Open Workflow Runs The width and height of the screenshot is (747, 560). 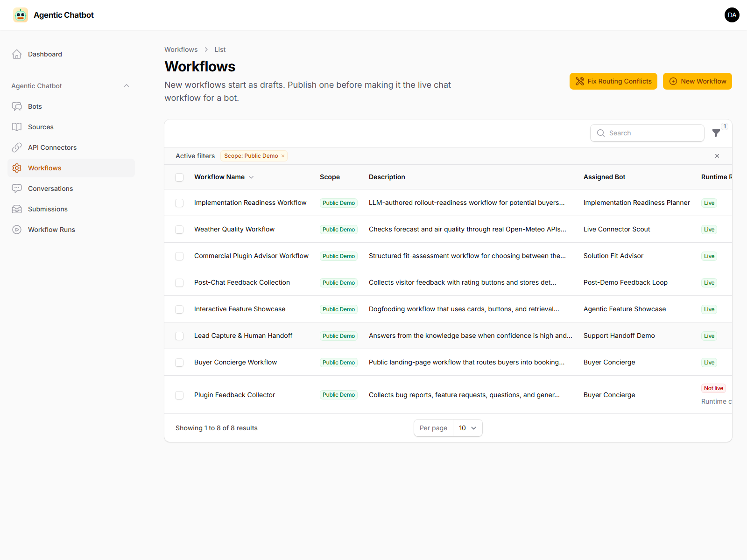[x=51, y=229]
